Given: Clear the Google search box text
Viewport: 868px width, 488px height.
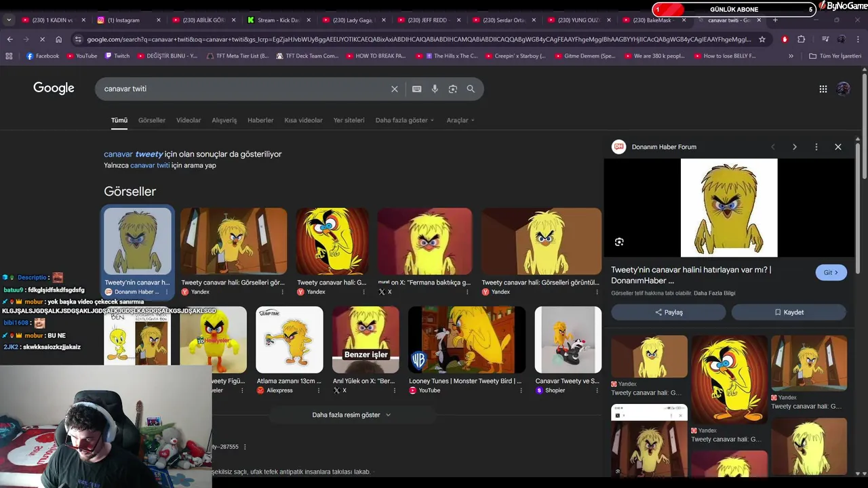Looking at the screenshot, I should pos(394,89).
